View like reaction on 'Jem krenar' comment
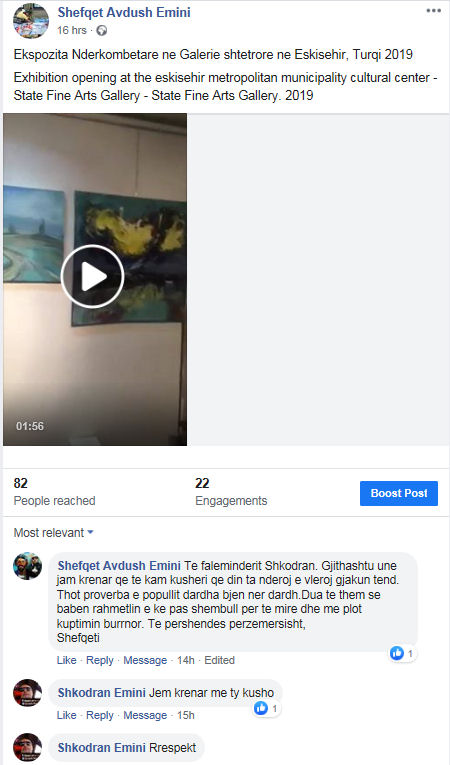The height and width of the screenshot is (765, 450). click(266, 708)
